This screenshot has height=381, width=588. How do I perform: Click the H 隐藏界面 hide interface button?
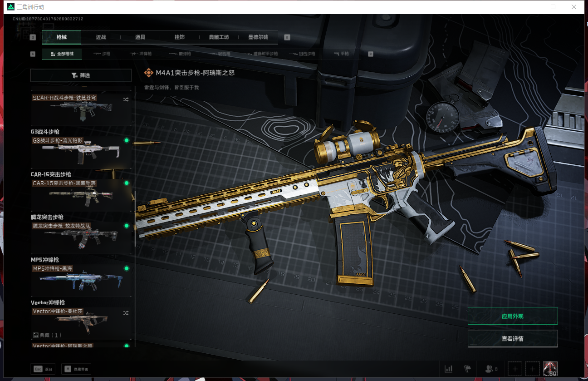tap(76, 369)
